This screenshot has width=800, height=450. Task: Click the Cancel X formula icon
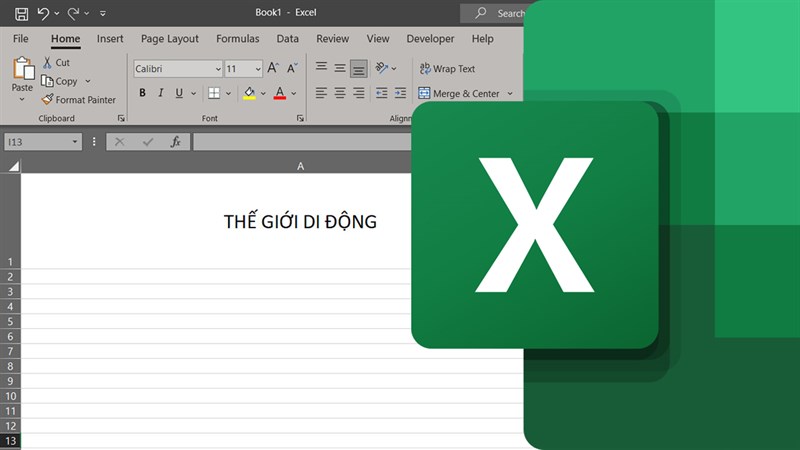(x=119, y=142)
